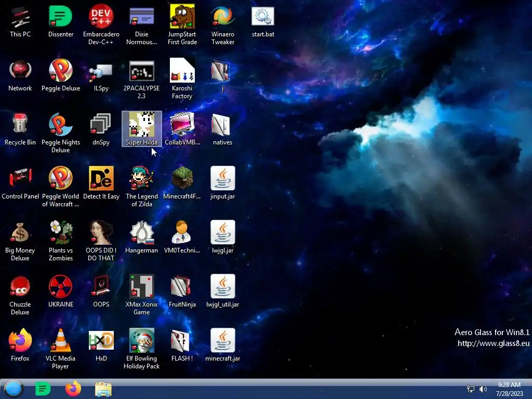Open the Start orb menu
The width and height of the screenshot is (532, 399).
tap(14, 389)
